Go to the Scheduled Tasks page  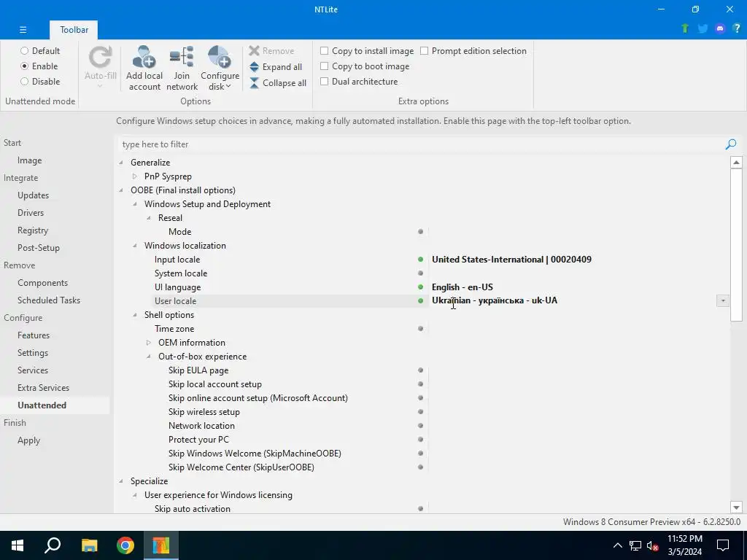[x=49, y=300]
